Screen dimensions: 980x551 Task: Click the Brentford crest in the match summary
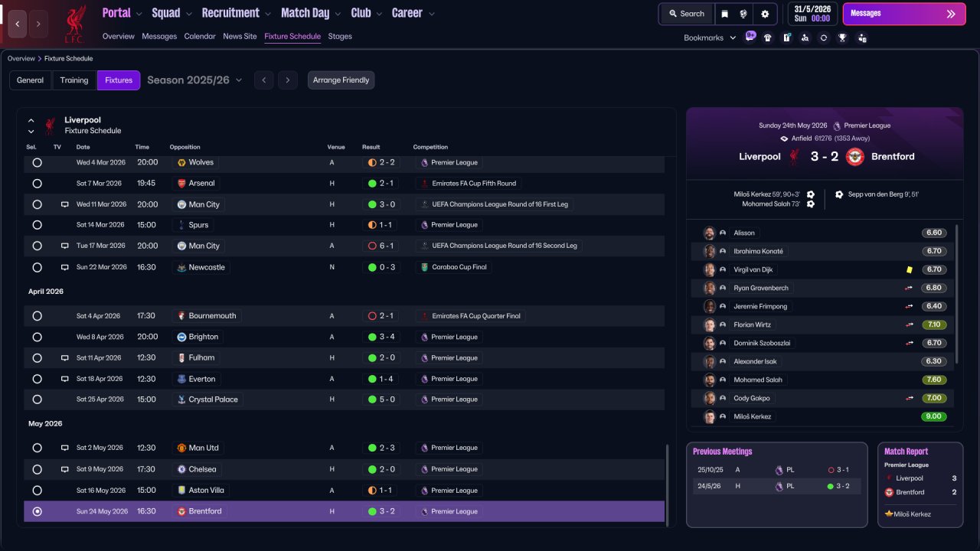point(855,156)
